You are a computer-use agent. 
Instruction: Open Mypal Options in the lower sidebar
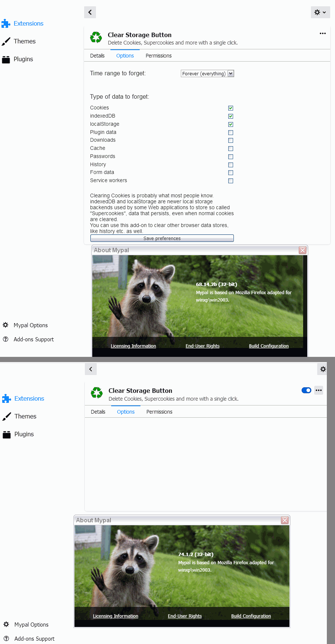click(31, 625)
